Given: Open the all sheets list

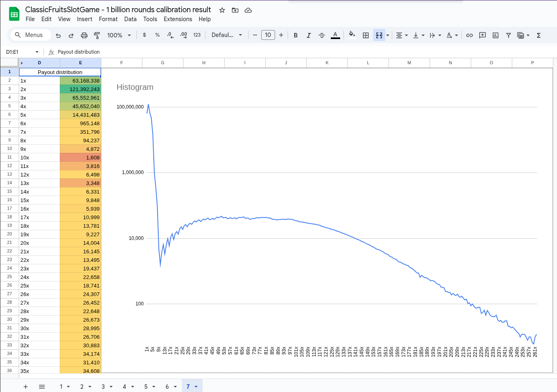Looking at the screenshot, I should point(42,387).
